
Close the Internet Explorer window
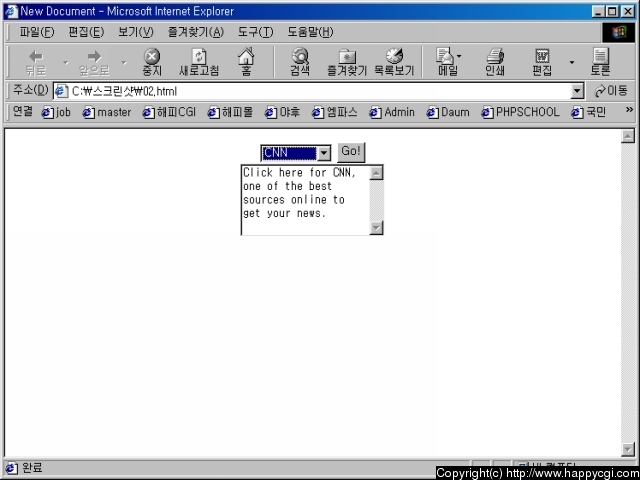(x=628, y=11)
